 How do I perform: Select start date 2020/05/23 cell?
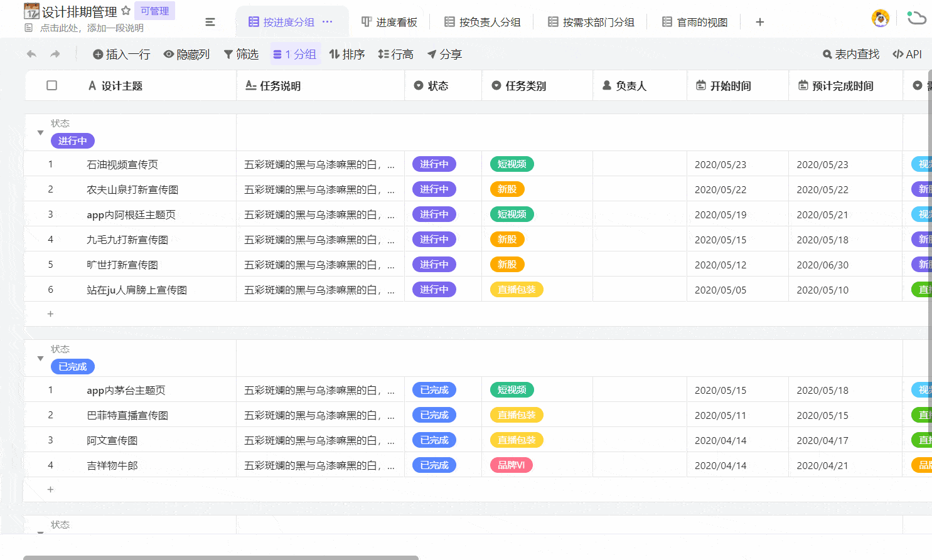click(x=737, y=164)
